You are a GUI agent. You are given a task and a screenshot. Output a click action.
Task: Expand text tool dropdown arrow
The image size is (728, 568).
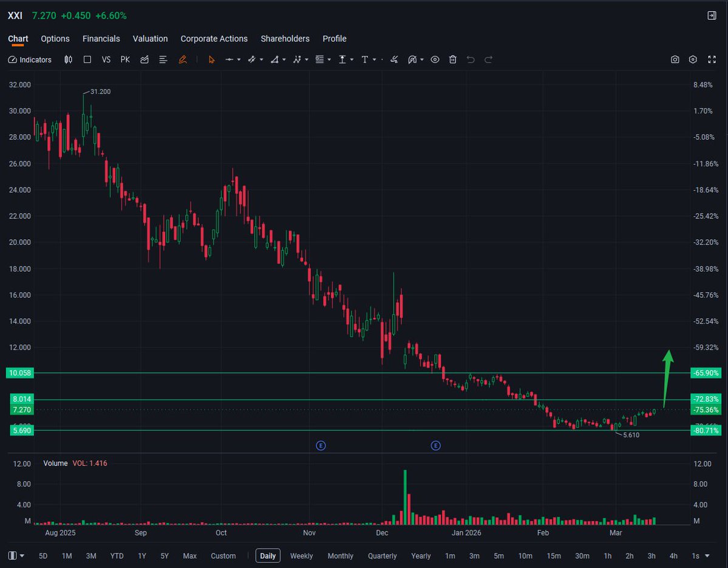click(x=374, y=59)
